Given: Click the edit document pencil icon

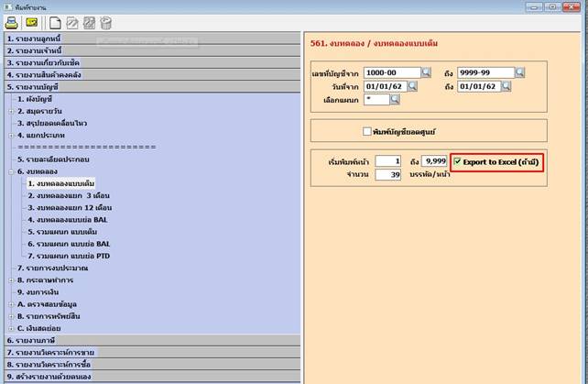Looking at the screenshot, I should tap(72, 23).
